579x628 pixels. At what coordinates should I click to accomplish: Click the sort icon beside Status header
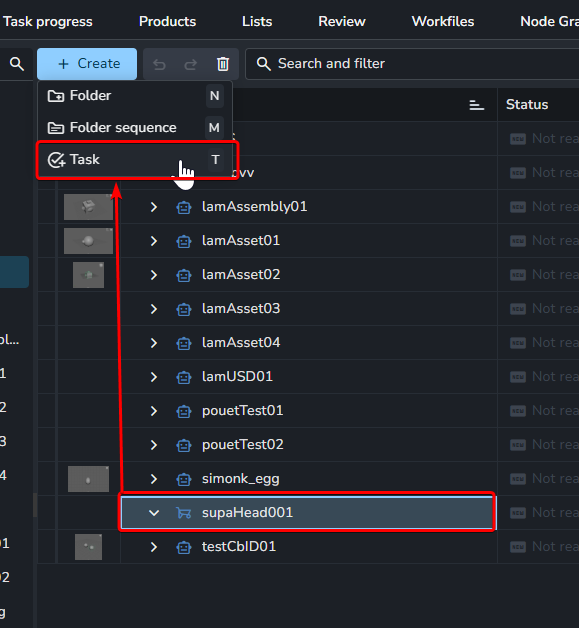(476, 105)
